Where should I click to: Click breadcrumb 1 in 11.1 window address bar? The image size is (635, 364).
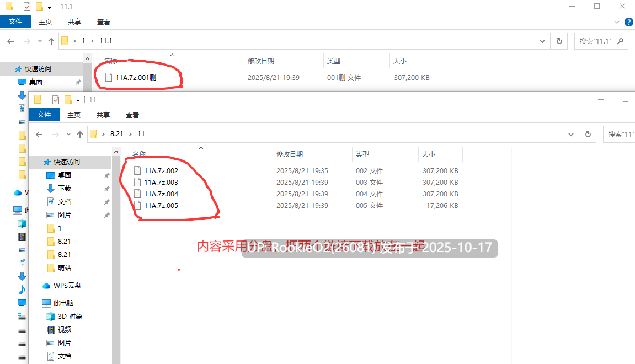point(83,41)
